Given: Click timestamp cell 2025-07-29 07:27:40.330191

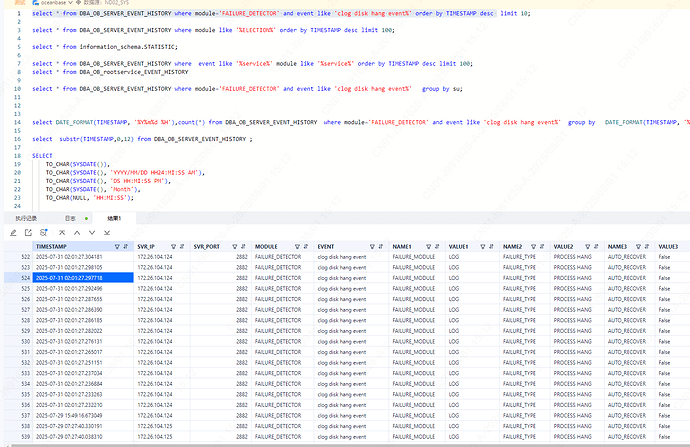Looking at the screenshot, I should (83, 426).
